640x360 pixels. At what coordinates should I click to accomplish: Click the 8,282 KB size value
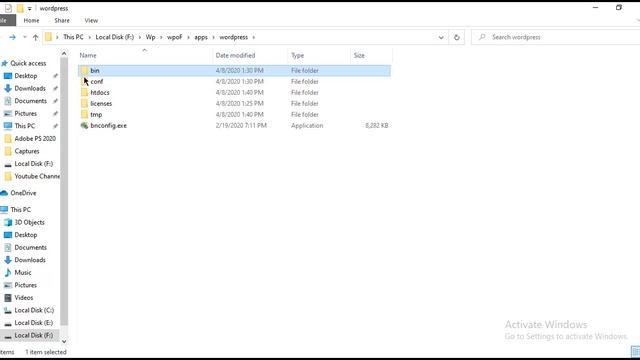coord(377,126)
